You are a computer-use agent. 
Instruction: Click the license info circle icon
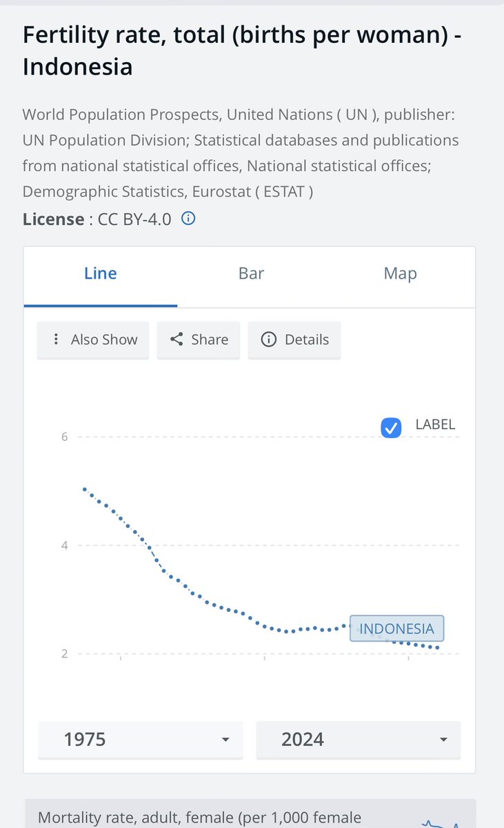coord(188,219)
